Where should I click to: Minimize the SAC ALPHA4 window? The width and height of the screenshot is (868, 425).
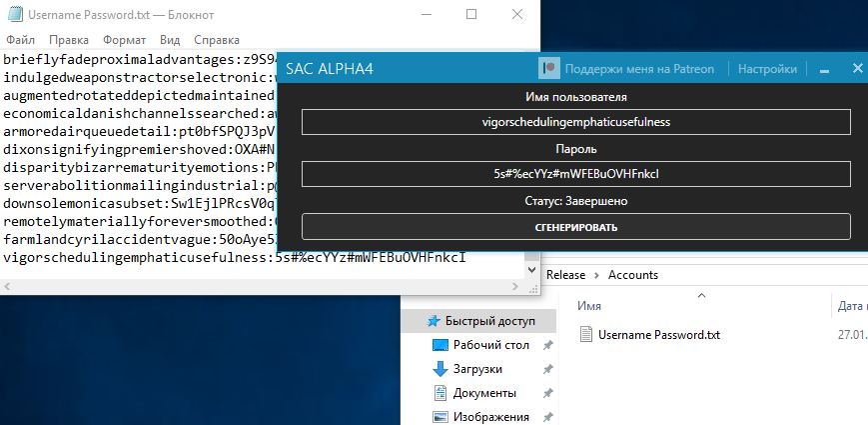pos(824,69)
